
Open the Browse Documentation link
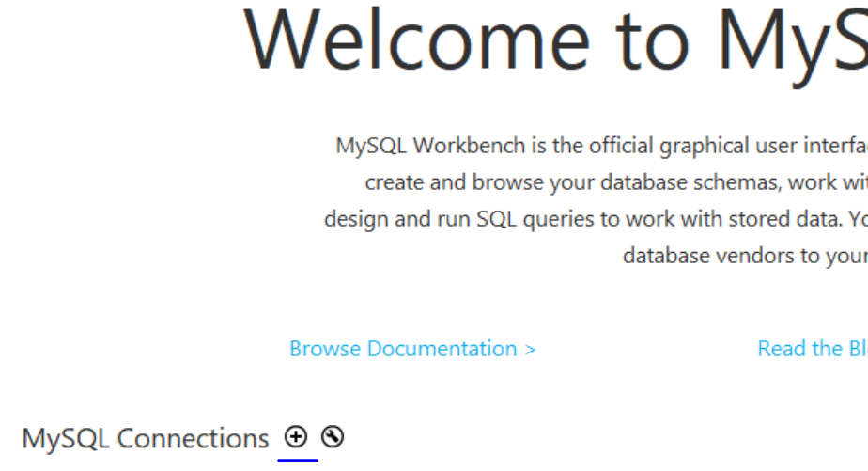412,349
